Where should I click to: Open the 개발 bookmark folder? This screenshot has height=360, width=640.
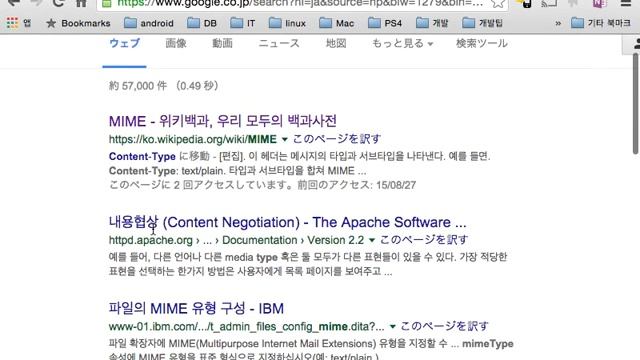pyautogui.click(x=432, y=23)
